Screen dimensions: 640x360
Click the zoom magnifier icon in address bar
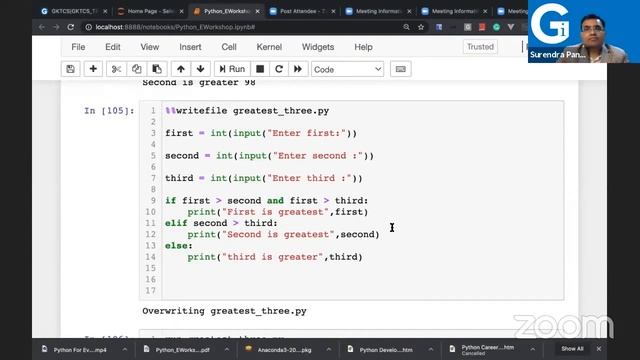point(406,27)
